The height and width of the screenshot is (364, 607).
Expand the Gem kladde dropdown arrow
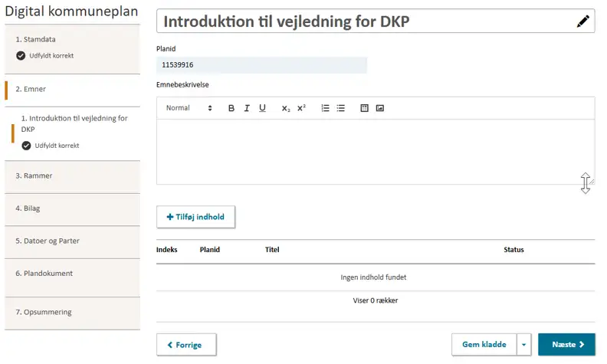coord(524,345)
